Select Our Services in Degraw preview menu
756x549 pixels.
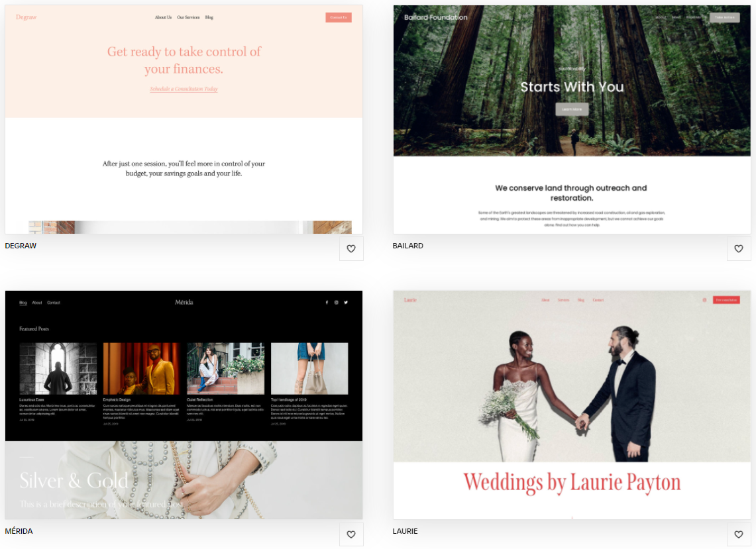pyautogui.click(x=188, y=17)
